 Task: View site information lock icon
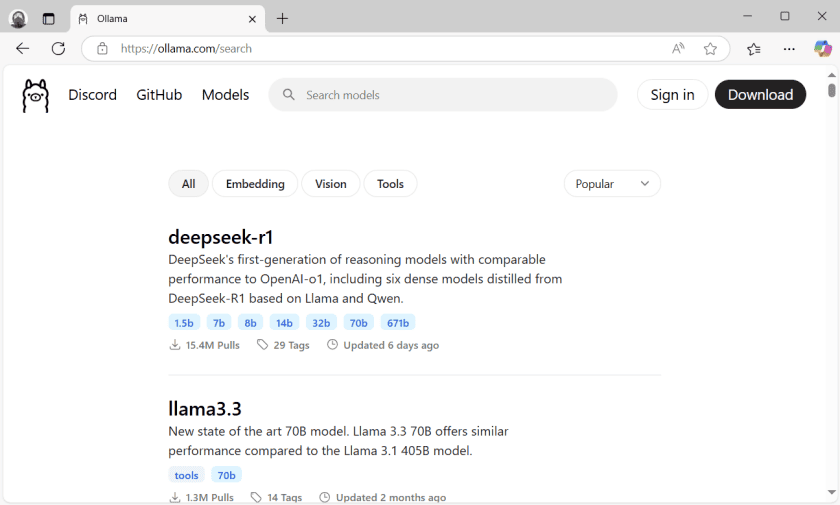[102, 48]
